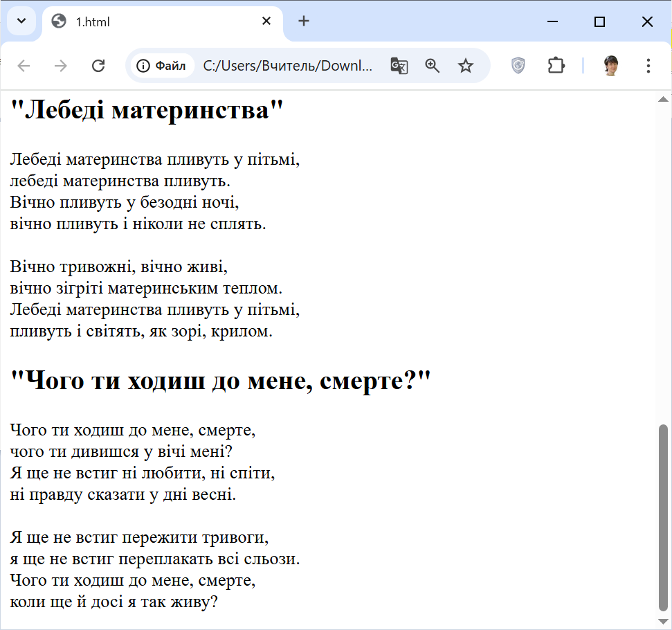Click the Файл site info chip
The image size is (672, 630).
[162, 66]
